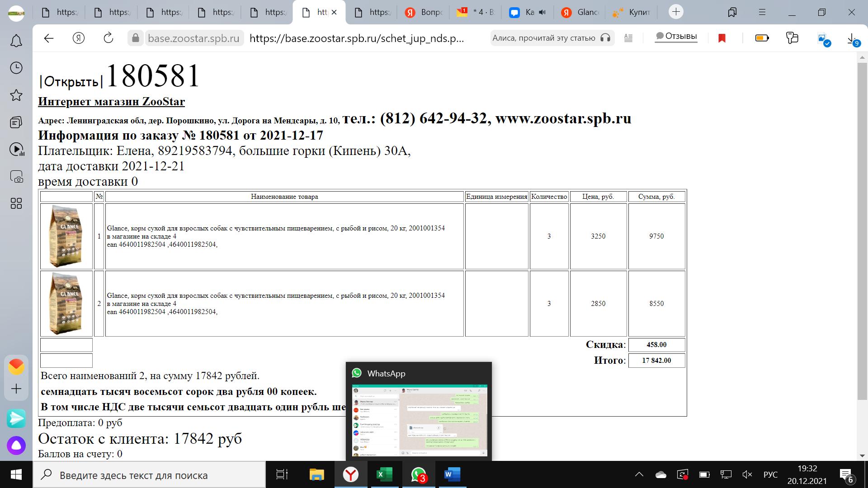
Task: Open browser main menu hamburger
Action: pyautogui.click(x=762, y=12)
